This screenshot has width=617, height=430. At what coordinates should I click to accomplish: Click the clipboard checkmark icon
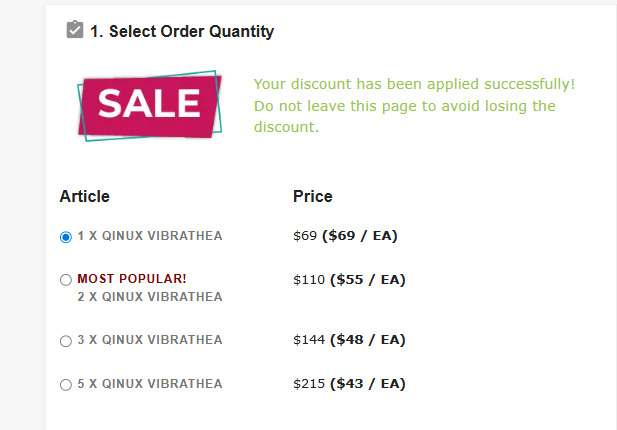click(74, 31)
